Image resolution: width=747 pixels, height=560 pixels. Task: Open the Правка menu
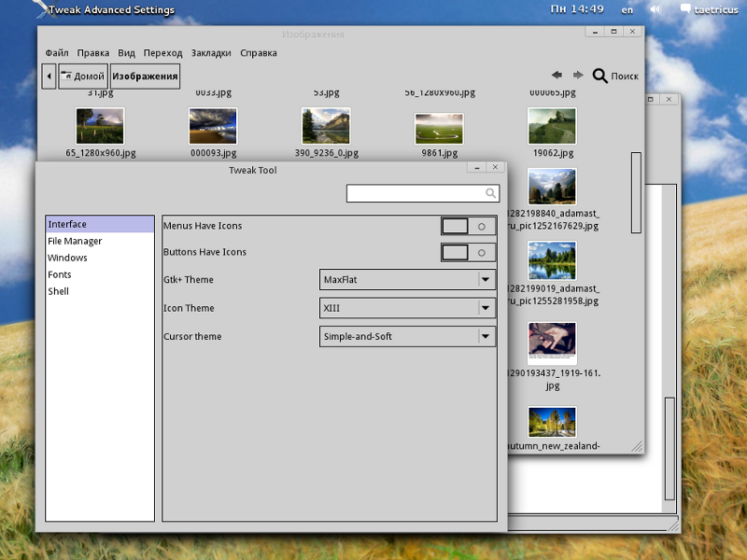(x=92, y=53)
